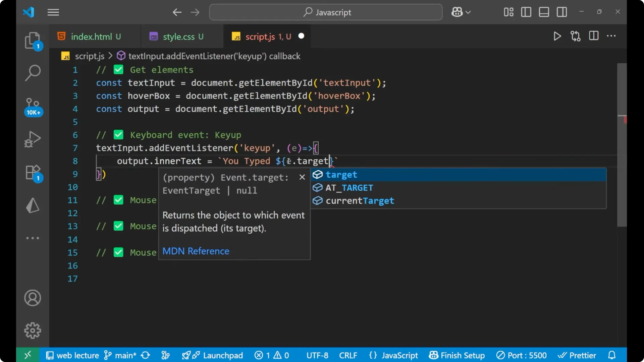Screen dimensions: 644x362
Task: Open the Search sidebar icon
Action: coord(33,72)
